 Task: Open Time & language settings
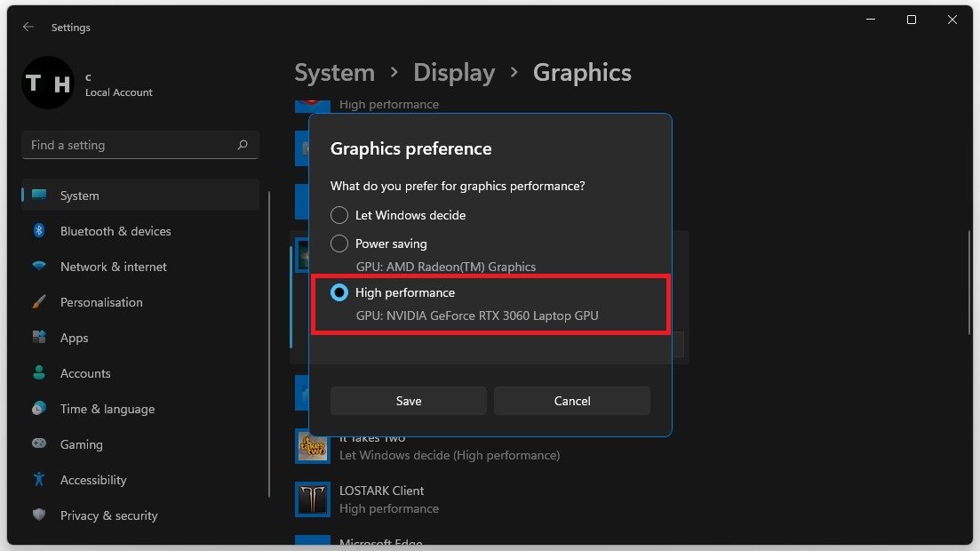point(140,409)
